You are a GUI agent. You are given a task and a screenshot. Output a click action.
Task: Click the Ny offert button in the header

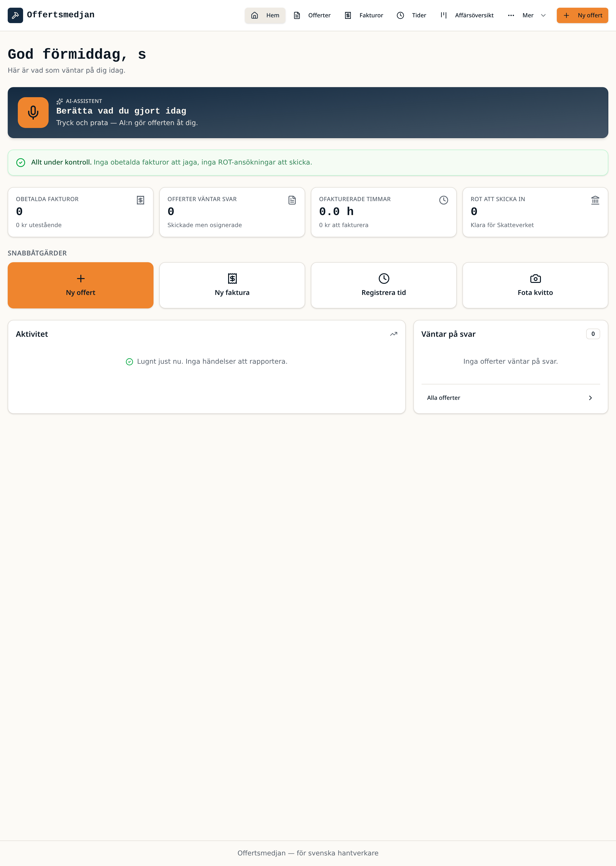pos(582,15)
